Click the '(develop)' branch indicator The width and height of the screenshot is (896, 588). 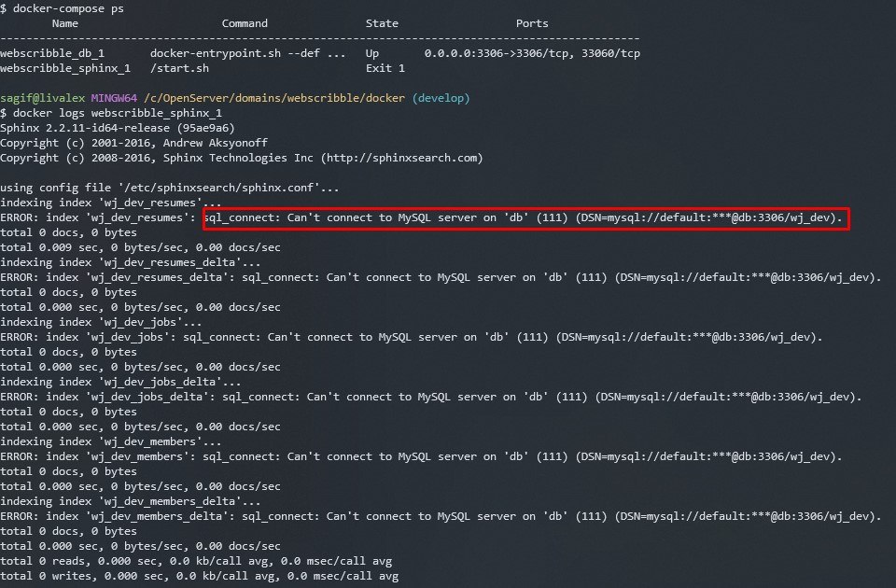[x=441, y=98]
